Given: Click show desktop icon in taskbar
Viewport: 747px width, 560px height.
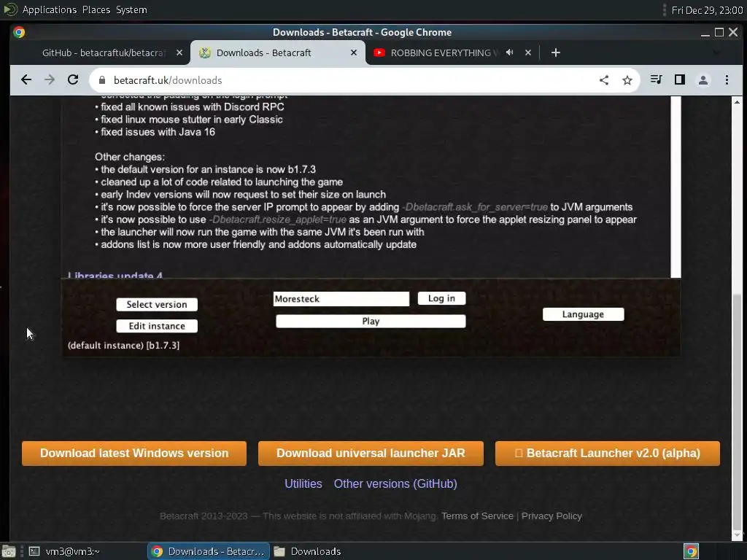Looking at the screenshot, I should 9,551.
